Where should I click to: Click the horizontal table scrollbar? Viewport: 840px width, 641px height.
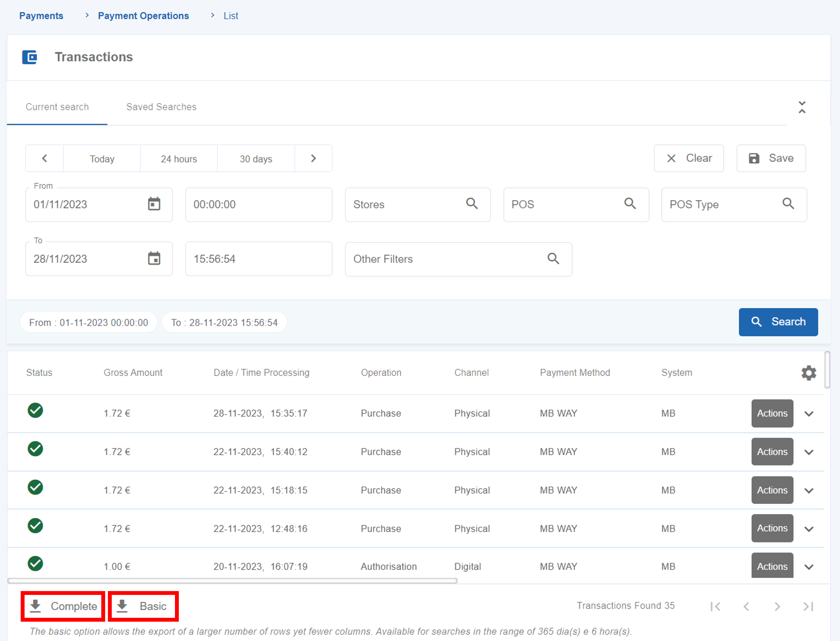point(232,581)
